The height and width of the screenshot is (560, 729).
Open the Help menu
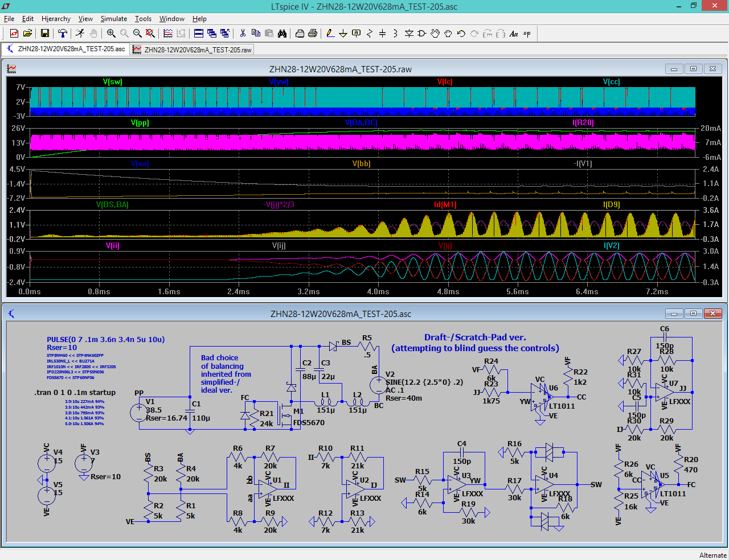(199, 19)
